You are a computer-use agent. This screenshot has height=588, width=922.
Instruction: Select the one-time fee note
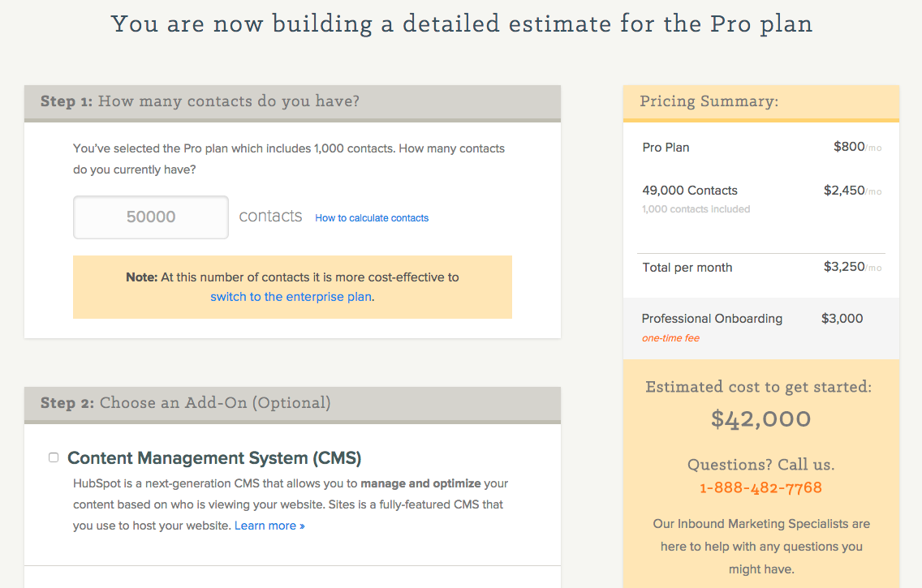[x=670, y=338]
